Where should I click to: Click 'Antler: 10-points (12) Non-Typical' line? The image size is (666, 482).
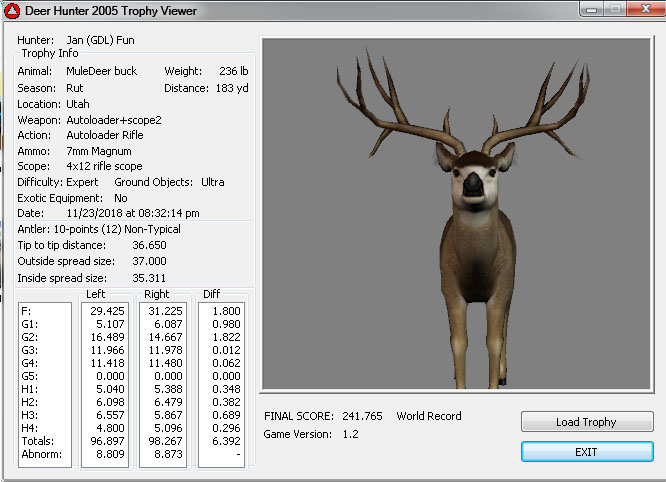pos(99,229)
